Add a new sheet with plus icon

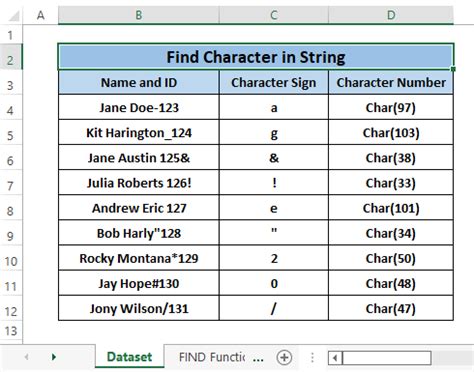tap(284, 357)
